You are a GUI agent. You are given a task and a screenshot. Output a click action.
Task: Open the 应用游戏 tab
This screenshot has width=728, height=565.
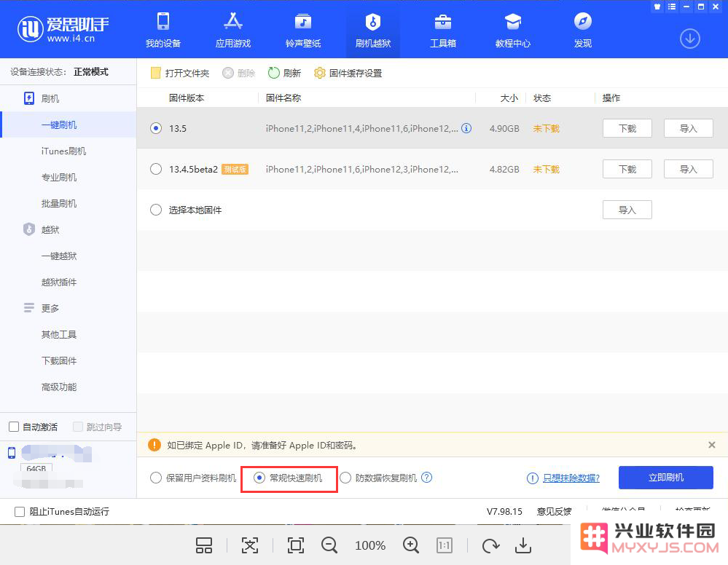tap(233, 30)
